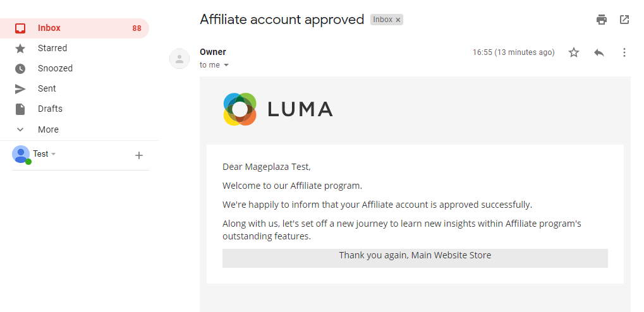
Task: Click the LUMA logo in email
Action: 278,109
